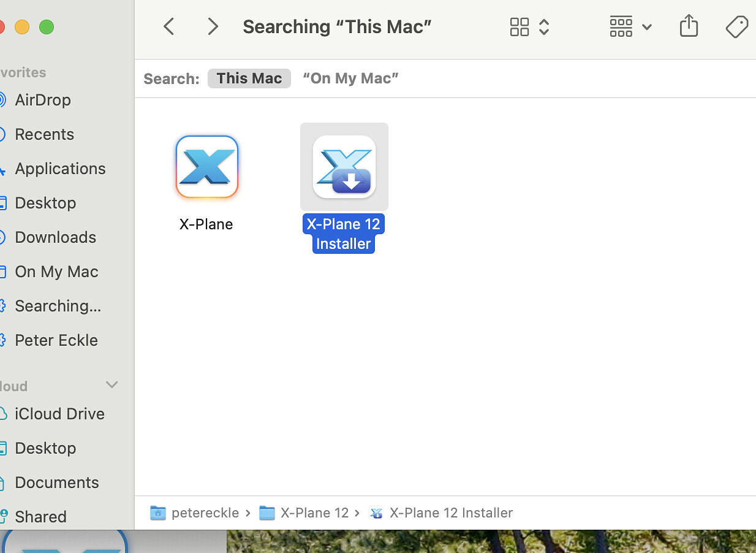Click the Share toolbar icon
756x553 pixels.
689,26
